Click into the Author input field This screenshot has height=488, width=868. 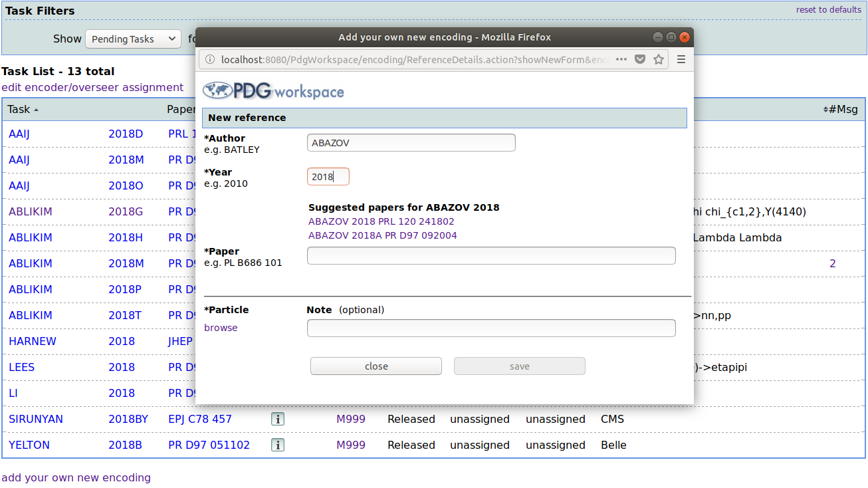411,142
